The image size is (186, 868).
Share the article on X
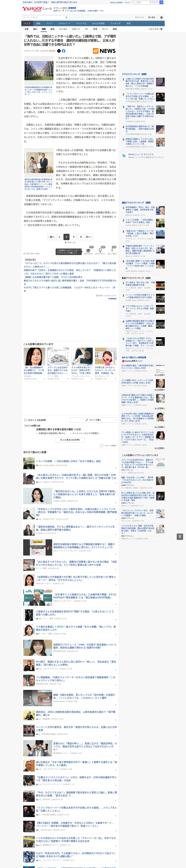[59, 51]
